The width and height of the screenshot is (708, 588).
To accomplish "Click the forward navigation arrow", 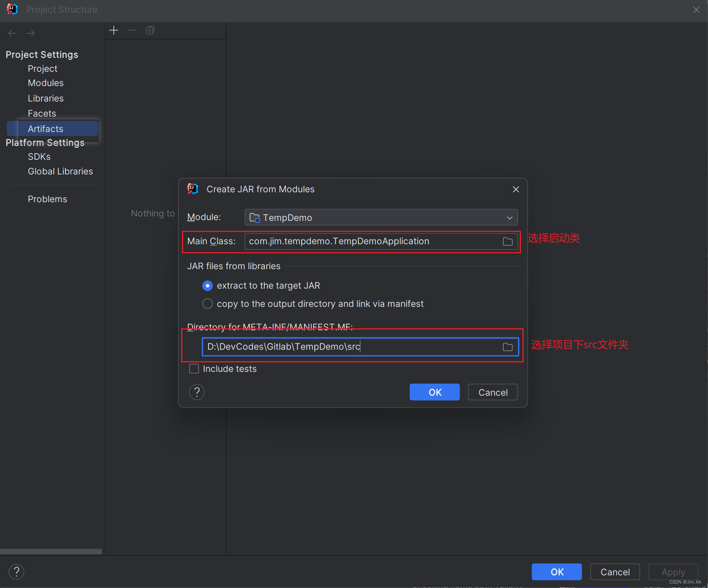I will [31, 33].
